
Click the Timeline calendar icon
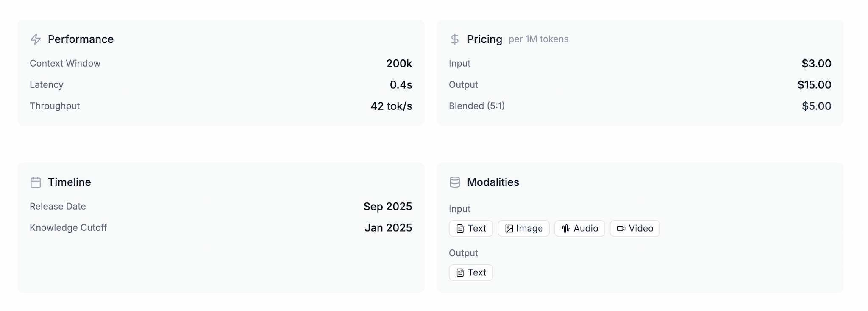click(36, 182)
